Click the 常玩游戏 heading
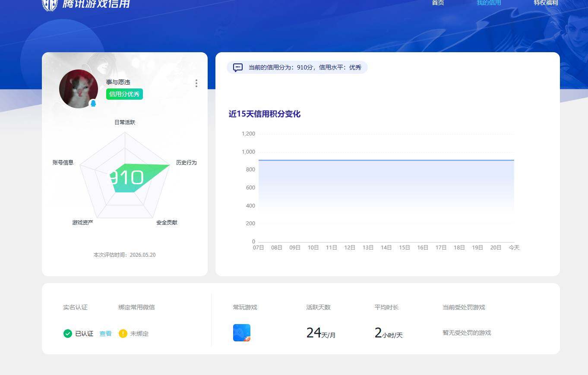Image resolution: width=588 pixels, height=375 pixels. [245, 307]
